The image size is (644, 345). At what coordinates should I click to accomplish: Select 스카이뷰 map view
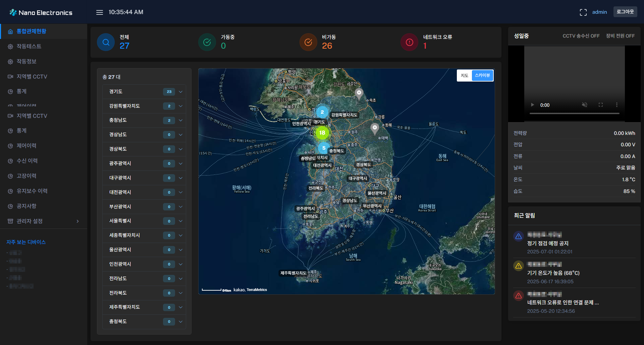pos(482,76)
